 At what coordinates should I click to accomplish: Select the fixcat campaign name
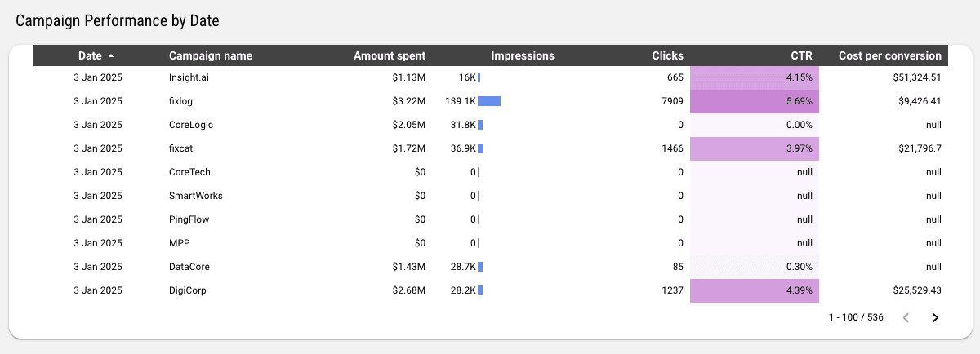180,149
